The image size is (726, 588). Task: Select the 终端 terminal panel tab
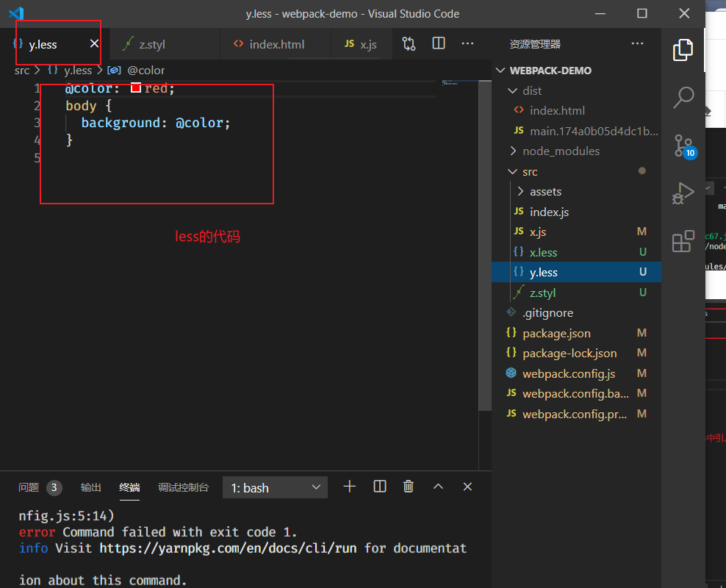tap(129, 487)
